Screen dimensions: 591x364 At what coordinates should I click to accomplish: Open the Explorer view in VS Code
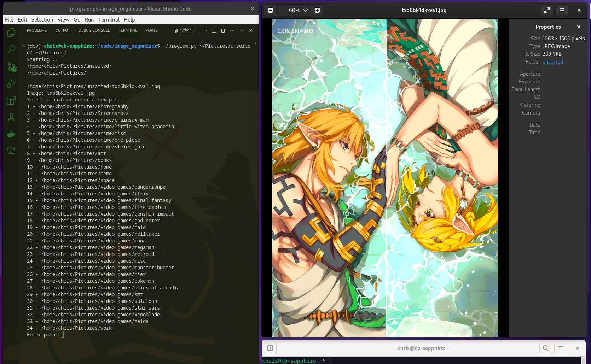[11, 33]
